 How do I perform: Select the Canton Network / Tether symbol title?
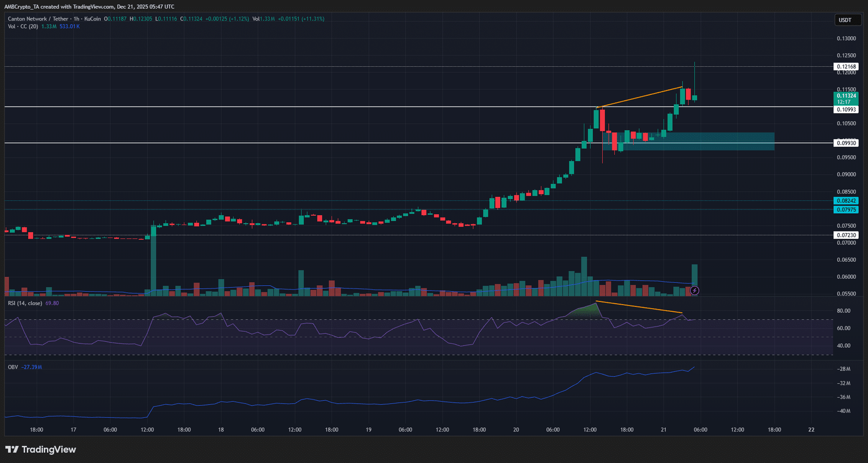(54, 19)
